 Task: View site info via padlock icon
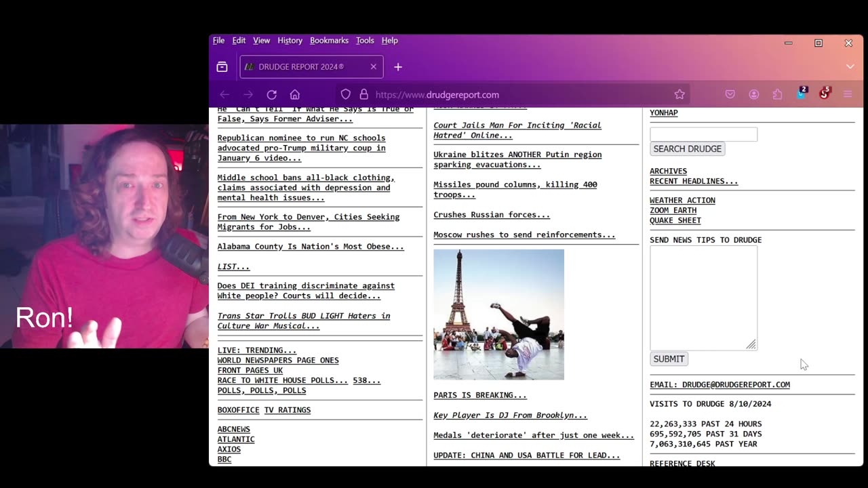(364, 95)
